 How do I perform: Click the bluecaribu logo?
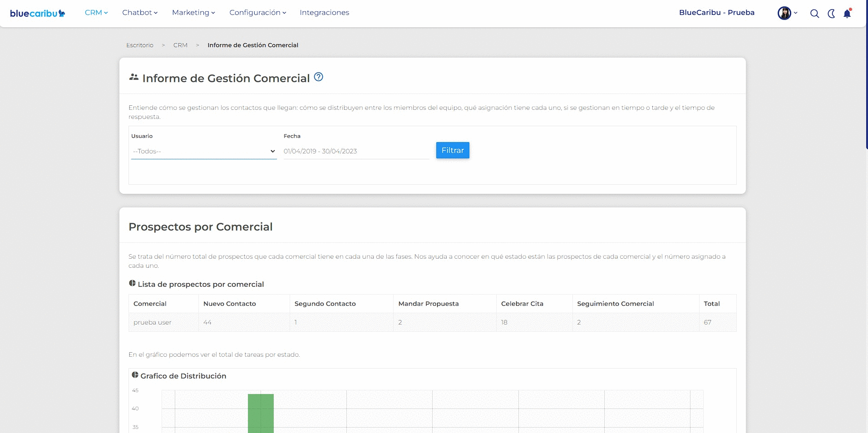tap(38, 13)
